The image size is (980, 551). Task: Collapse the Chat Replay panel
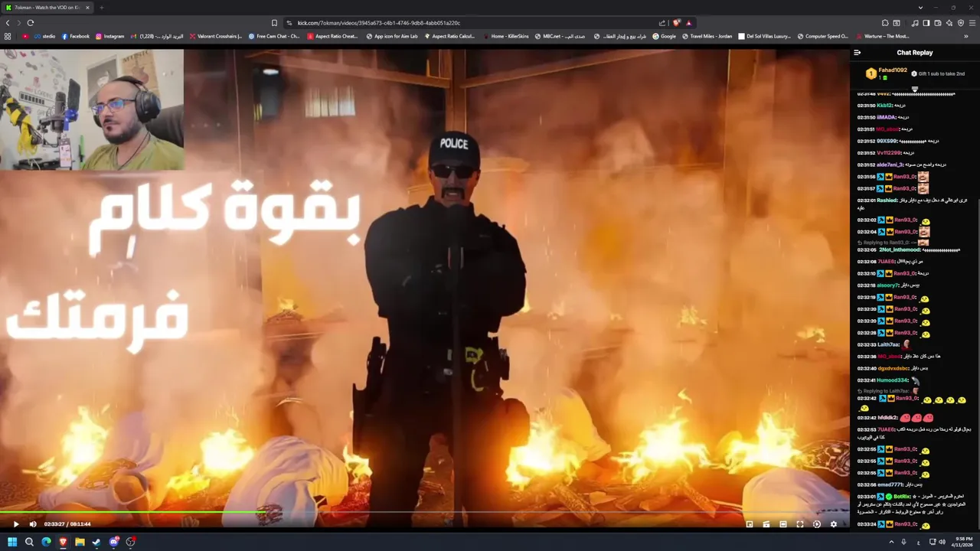tap(857, 53)
